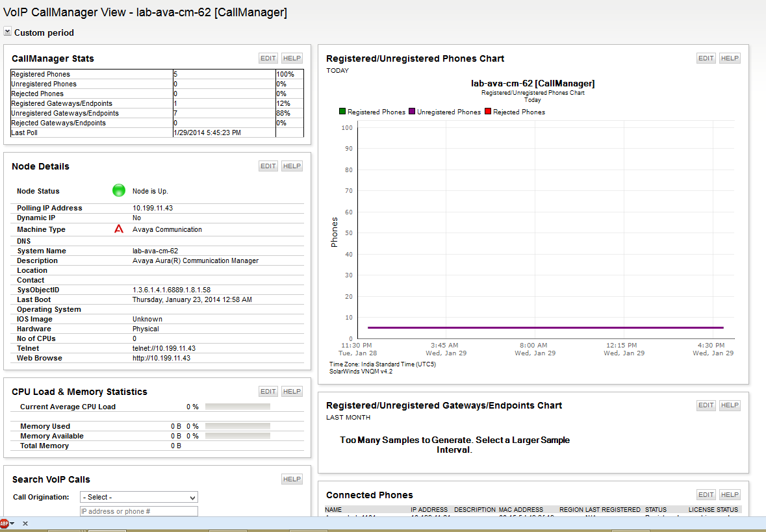Click the red Avaya machine type icon
This screenshot has width=766, height=532.
pyautogui.click(x=119, y=229)
